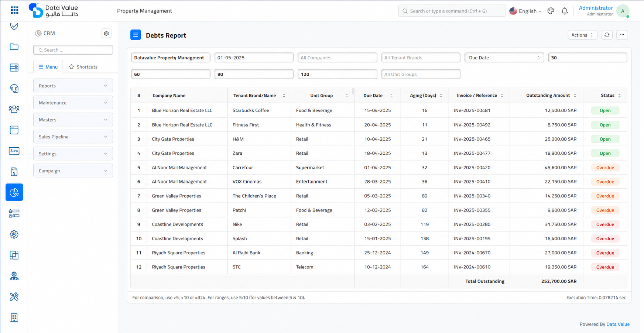The image size is (644, 333).
Task: Open the English language dropdown
Action: pyautogui.click(x=525, y=11)
